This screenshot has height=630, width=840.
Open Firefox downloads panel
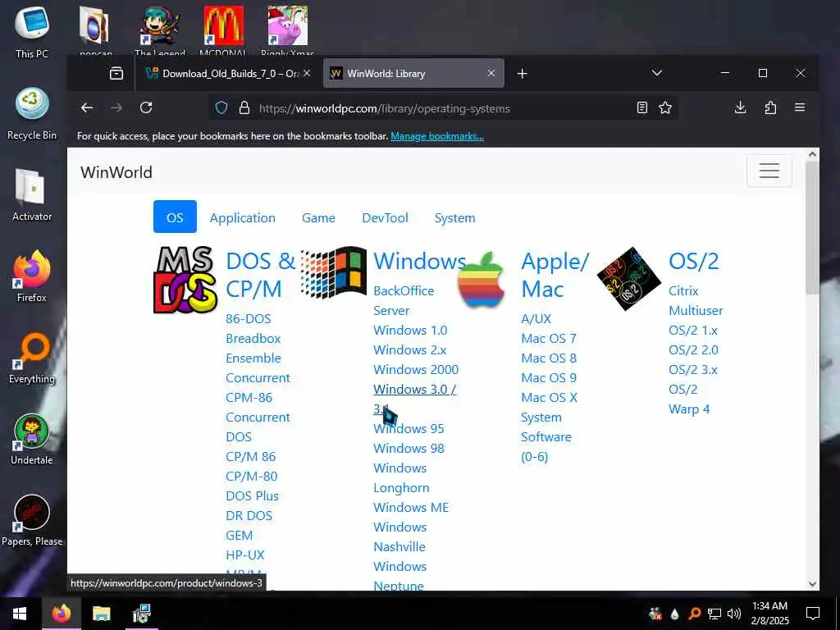pyautogui.click(x=741, y=107)
